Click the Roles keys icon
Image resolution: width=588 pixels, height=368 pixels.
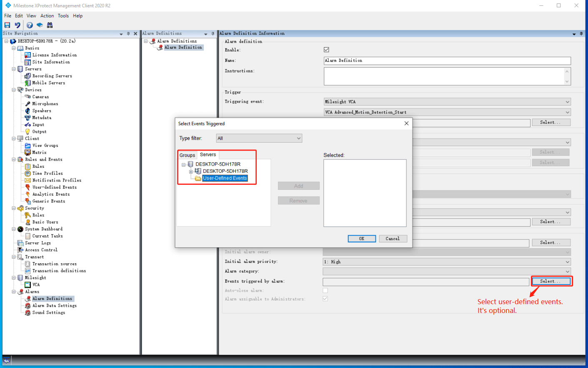click(x=28, y=215)
